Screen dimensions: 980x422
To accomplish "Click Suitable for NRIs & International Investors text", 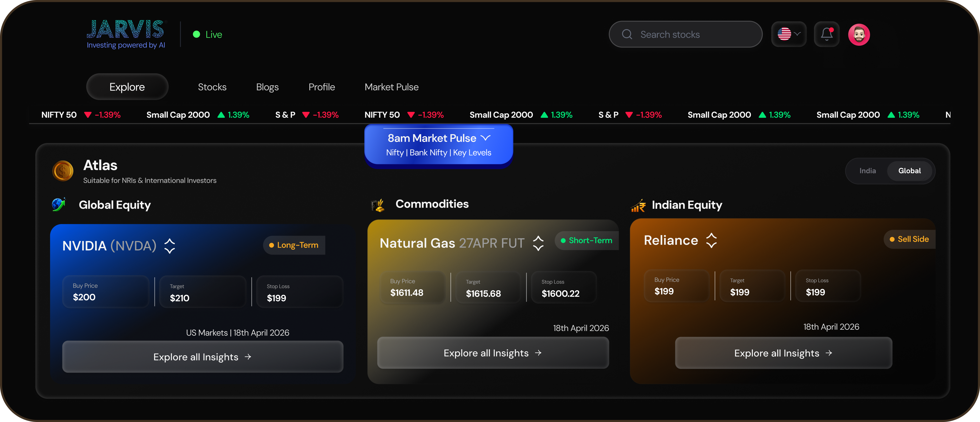I will [x=150, y=180].
